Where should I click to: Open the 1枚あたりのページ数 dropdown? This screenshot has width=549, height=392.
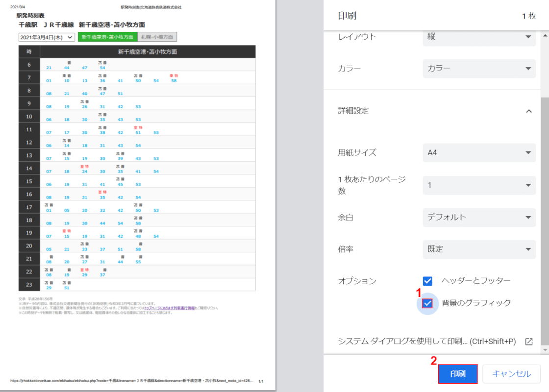tap(479, 185)
